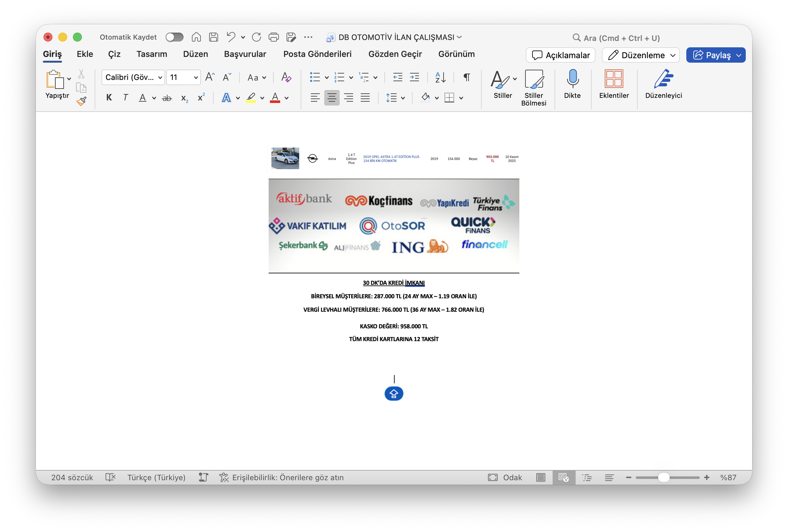This screenshot has height=532, width=788.
Task: Click the spell check icon in status bar
Action: point(111,477)
